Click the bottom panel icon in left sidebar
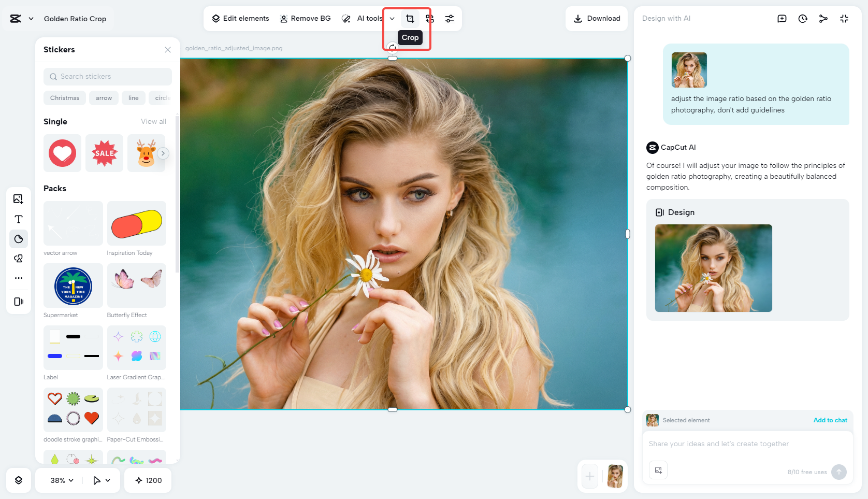Viewport: 868px width, 499px height. click(x=19, y=302)
